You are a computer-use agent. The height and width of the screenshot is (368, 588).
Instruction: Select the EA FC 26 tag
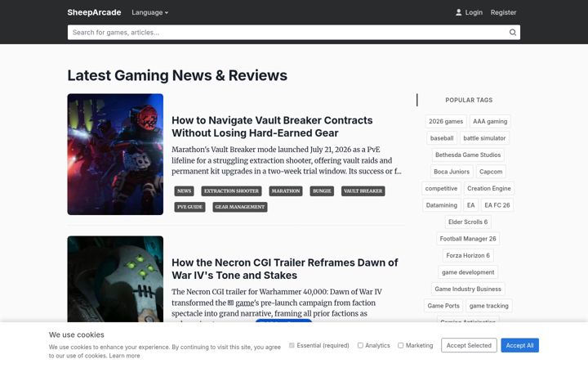click(x=497, y=205)
